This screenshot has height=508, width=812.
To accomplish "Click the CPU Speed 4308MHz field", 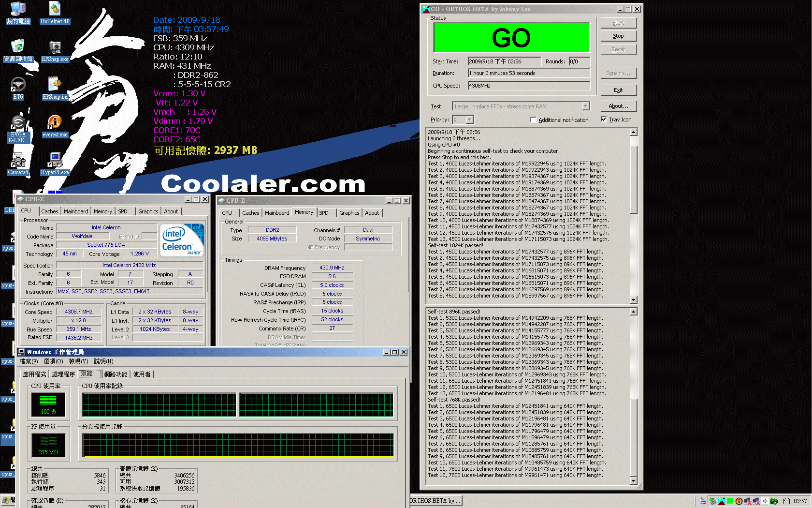I will tap(529, 86).
